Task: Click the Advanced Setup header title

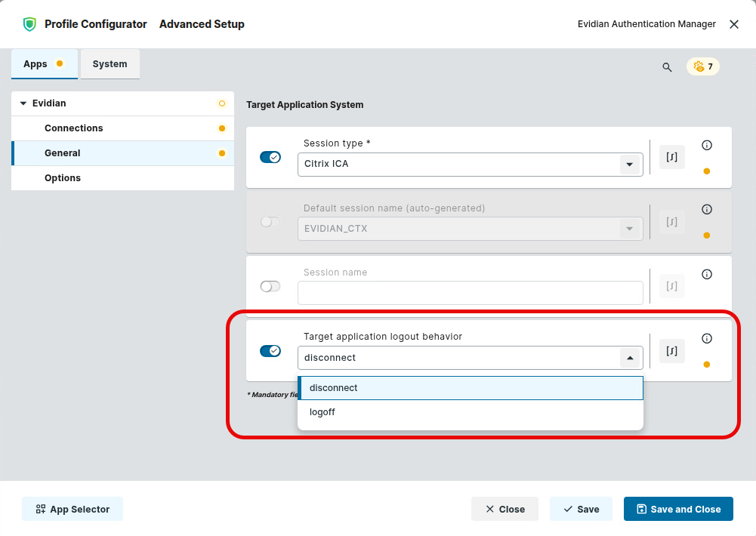Action: [x=202, y=24]
